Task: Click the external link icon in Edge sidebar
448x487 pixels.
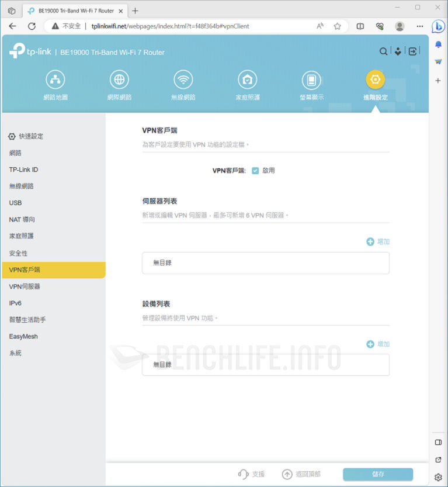Action: pyautogui.click(x=438, y=460)
